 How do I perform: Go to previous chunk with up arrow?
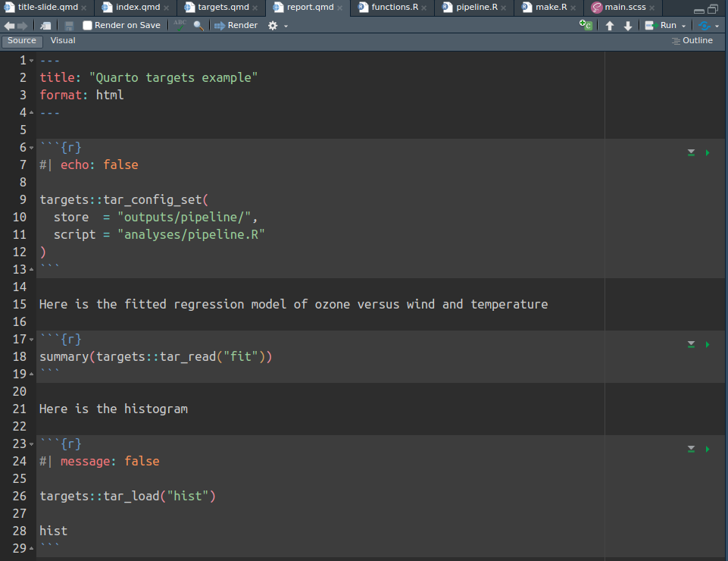[x=610, y=26]
